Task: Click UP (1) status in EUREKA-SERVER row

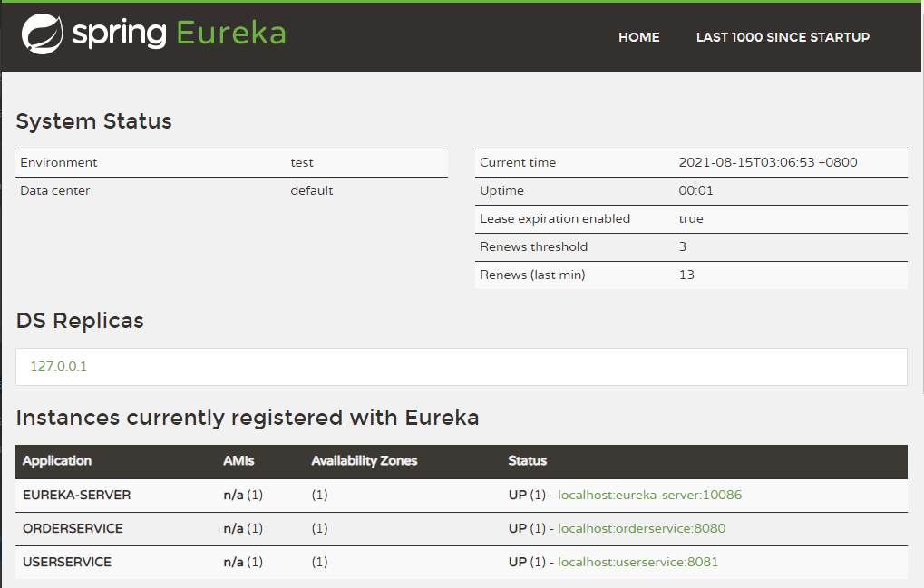Action: [527, 495]
